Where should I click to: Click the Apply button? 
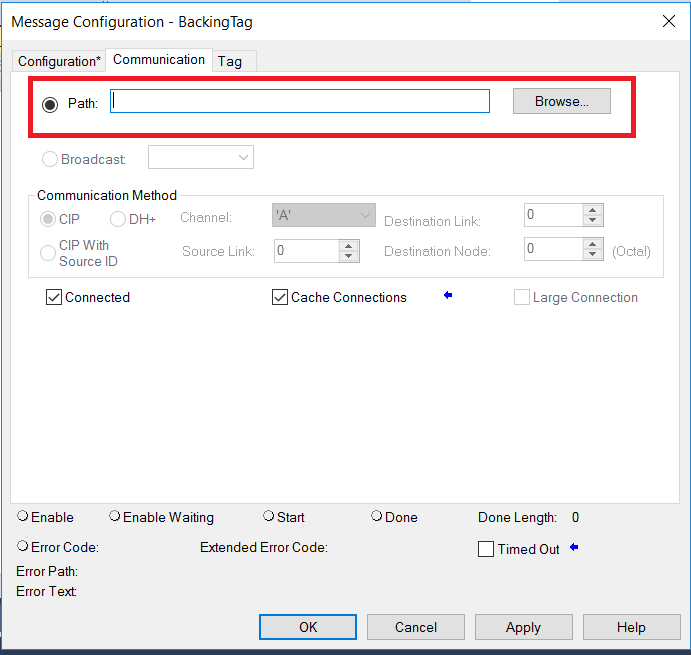(524, 627)
